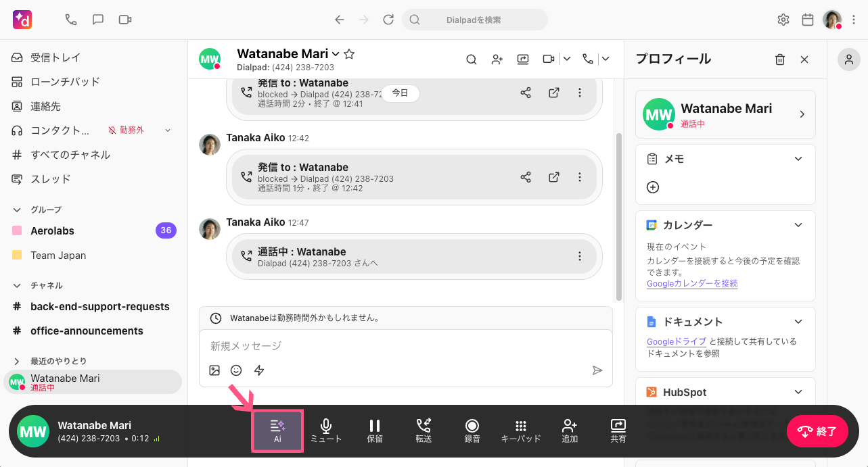Open phone call options dropdown arrow
This screenshot has width=868, height=467.
coord(606,59)
